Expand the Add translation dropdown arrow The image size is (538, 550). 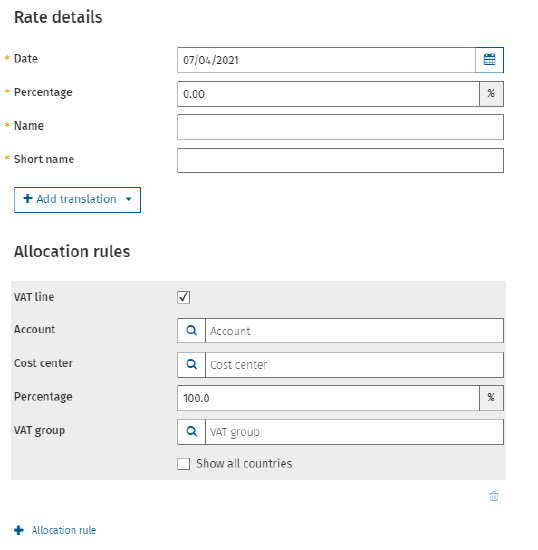tap(128, 199)
